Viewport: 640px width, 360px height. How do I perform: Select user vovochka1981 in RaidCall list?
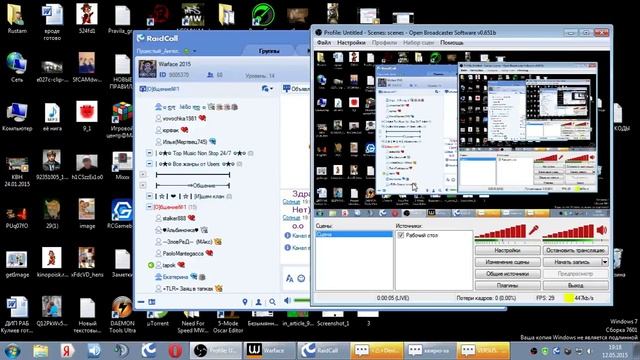coord(180,118)
